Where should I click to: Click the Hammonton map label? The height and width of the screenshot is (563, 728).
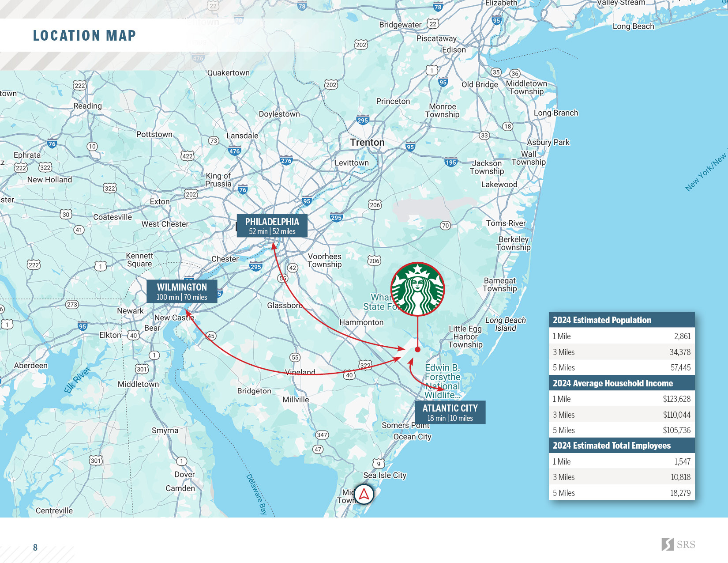point(361,322)
